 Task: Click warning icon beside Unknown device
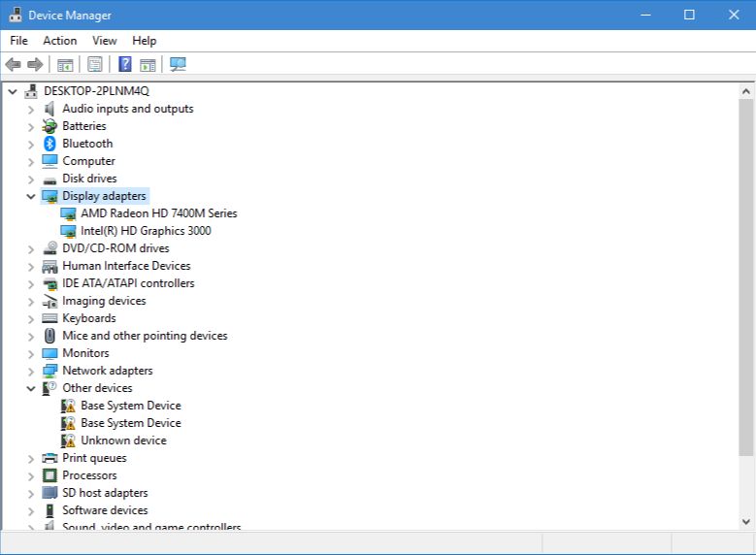68,441
